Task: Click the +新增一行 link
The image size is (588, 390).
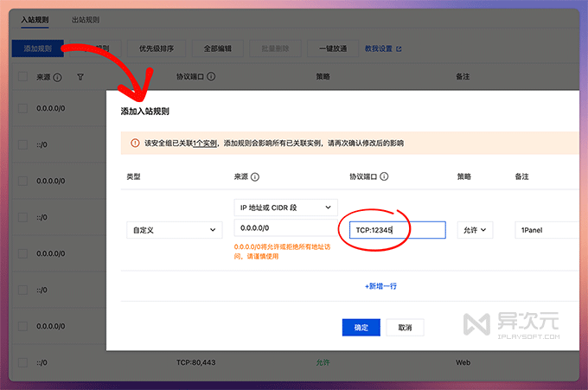Action: 380,286
